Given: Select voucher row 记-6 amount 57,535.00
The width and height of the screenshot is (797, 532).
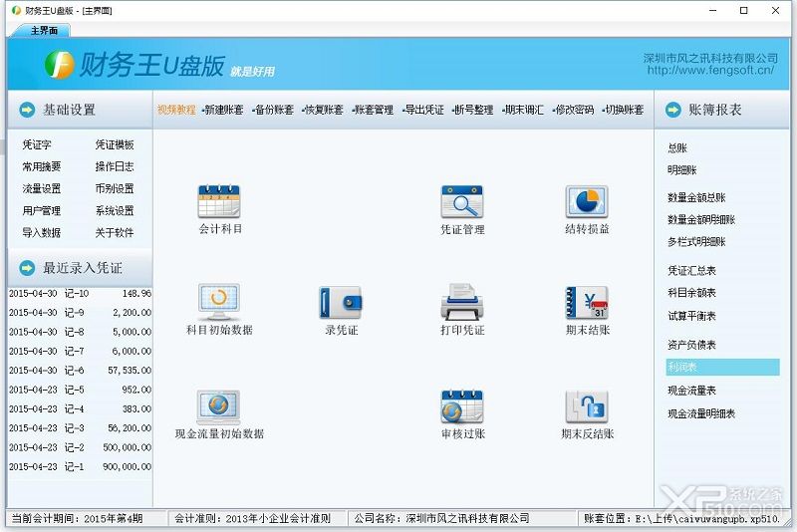Looking at the screenshot, I should point(80,371).
